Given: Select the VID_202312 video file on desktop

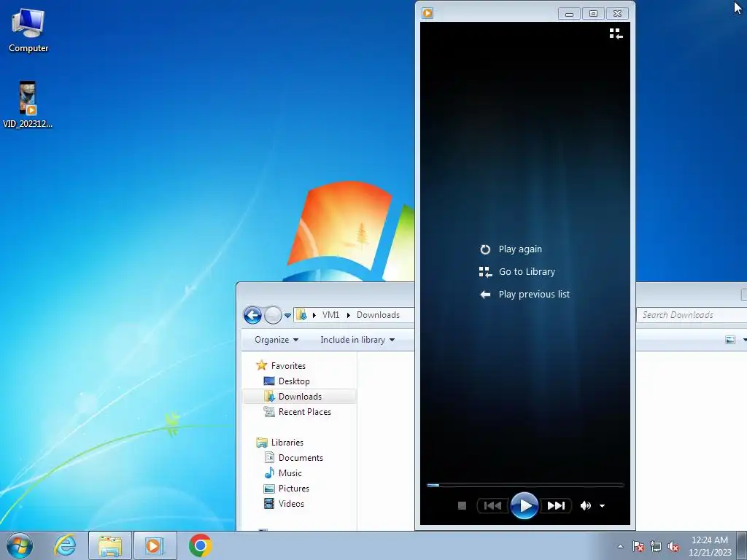Looking at the screenshot, I should point(28,105).
